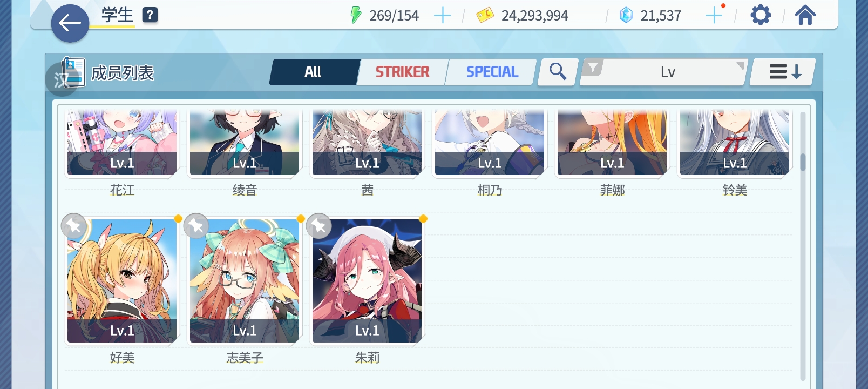Open the question mark help icon

point(150,15)
